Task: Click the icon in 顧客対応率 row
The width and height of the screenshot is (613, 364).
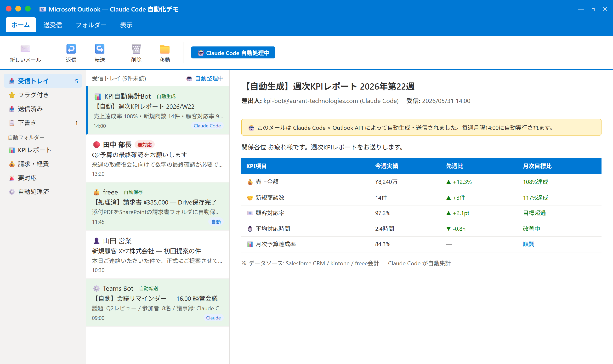Action: point(250,213)
